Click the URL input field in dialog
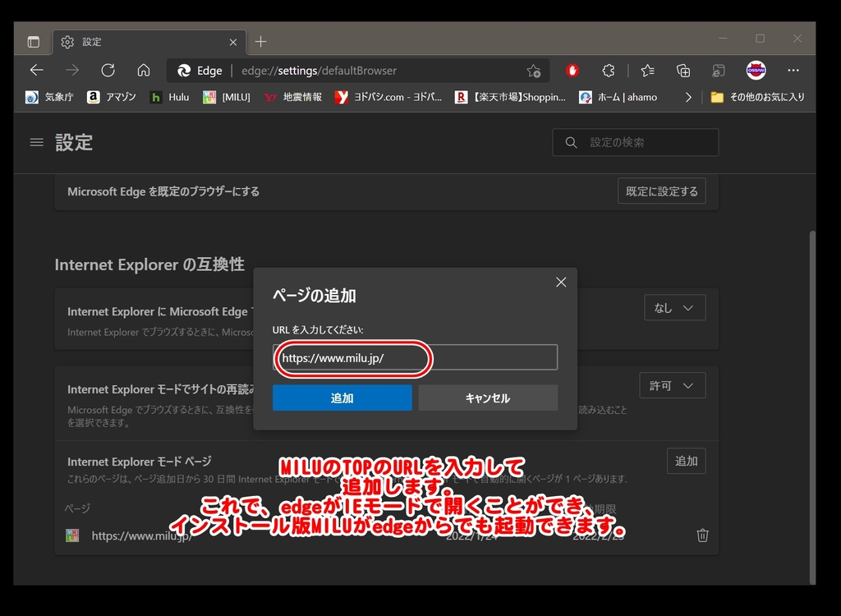Image resolution: width=841 pixels, height=616 pixels. pos(415,357)
